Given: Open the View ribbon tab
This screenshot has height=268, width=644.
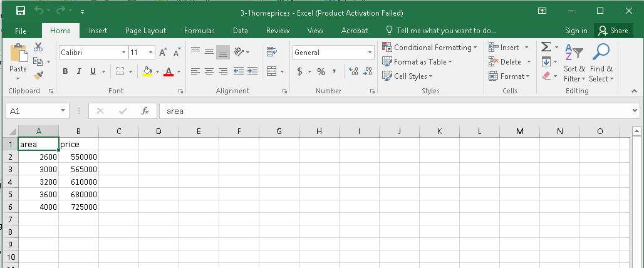Looking at the screenshot, I should tap(315, 31).
